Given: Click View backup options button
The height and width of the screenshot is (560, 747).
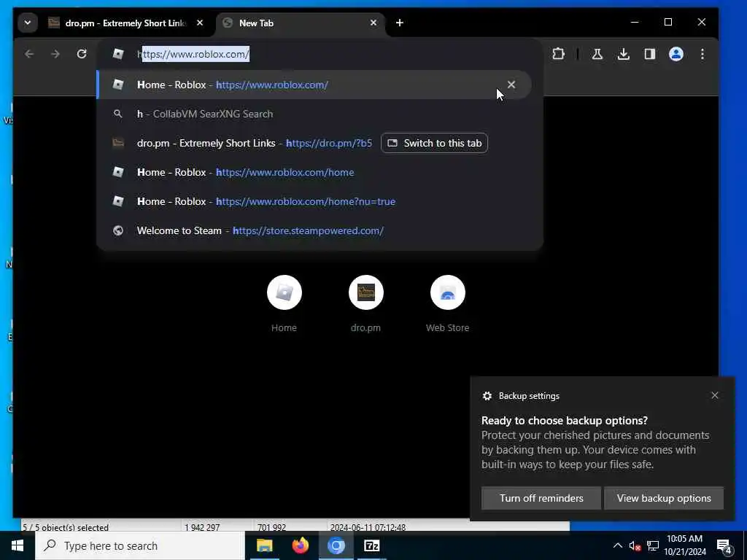Looking at the screenshot, I should pyautogui.click(x=664, y=498).
